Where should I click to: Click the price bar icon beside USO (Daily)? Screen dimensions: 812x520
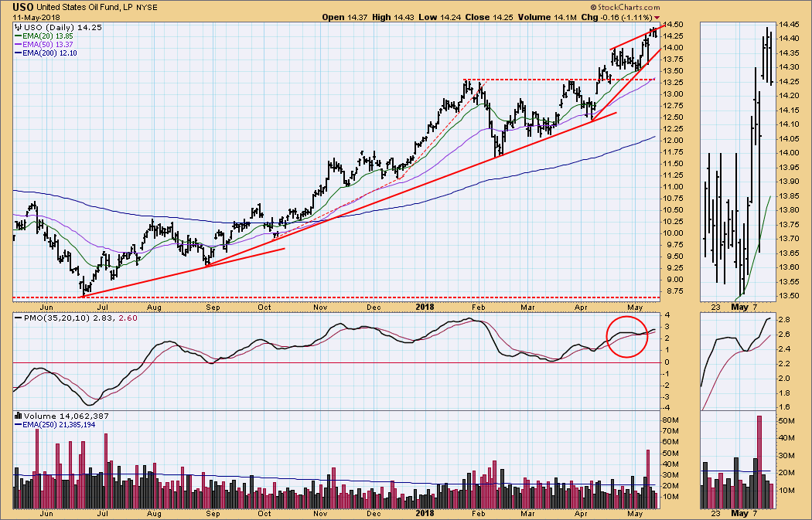[18, 27]
